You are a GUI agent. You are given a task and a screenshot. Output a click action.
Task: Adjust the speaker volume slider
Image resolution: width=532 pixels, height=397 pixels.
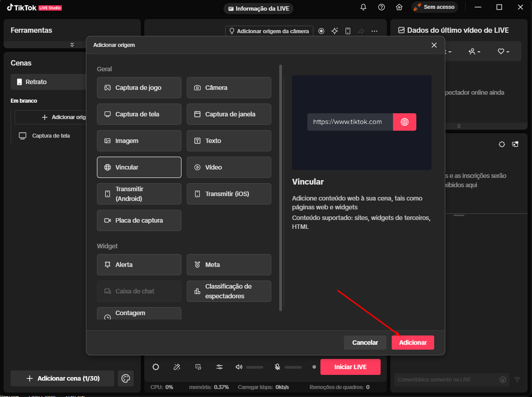[254, 367]
